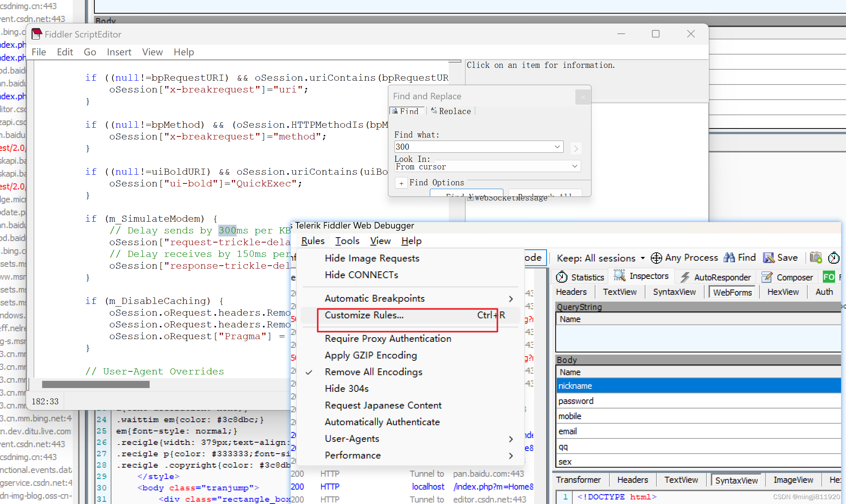Click the camera screenshot icon

pos(815,258)
